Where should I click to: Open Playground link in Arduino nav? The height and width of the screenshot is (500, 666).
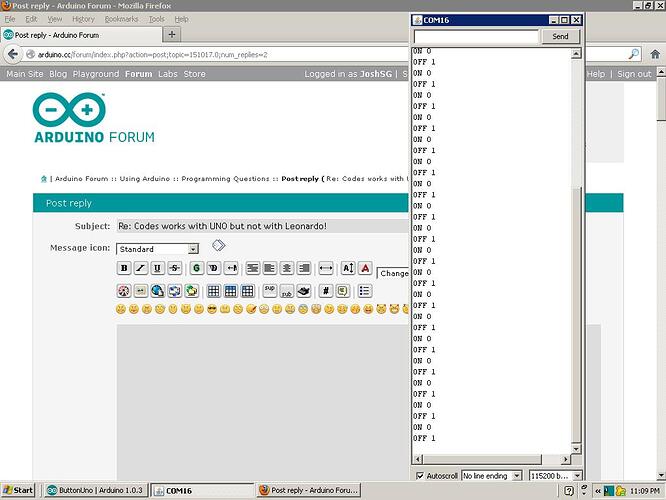tap(96, 74)
